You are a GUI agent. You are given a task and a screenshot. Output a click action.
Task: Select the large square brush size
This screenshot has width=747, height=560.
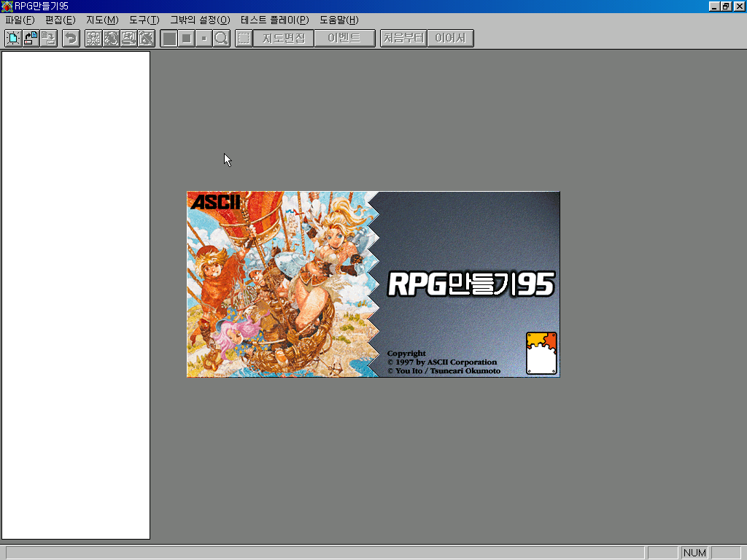tap(169, 38)
